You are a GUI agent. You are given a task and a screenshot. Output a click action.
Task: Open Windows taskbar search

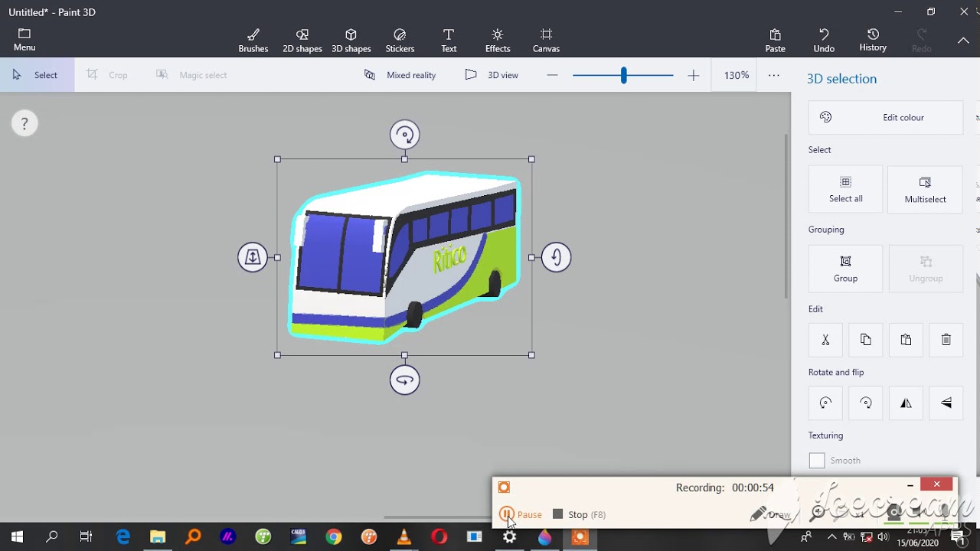[52, 537]
